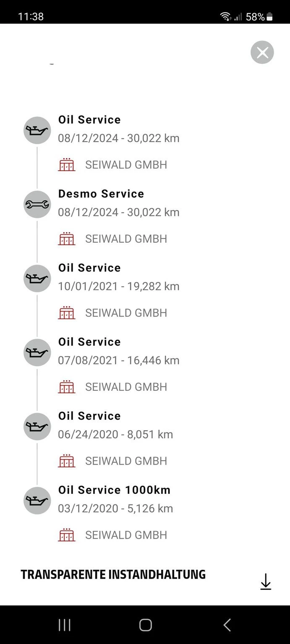Tap SEIWALD GMBH under 10/01/2021 service

pos(126,313)
